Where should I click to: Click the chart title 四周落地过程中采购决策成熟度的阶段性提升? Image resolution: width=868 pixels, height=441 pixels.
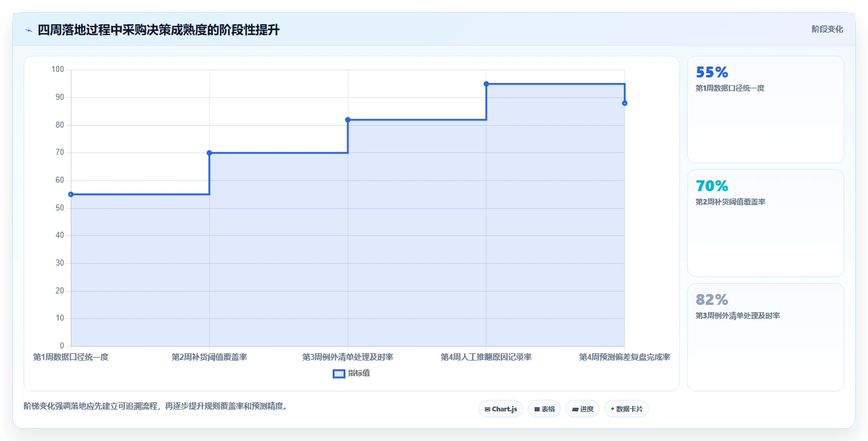pyautogui.click(x=158, y=30)
